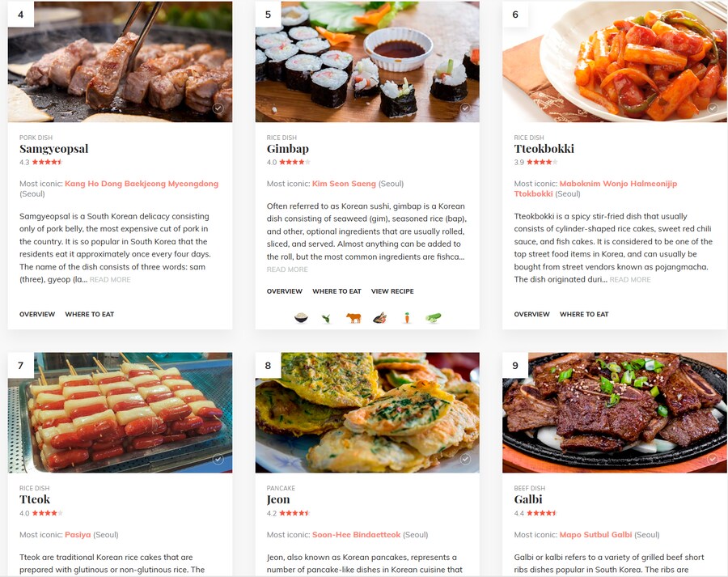The height and width of the screenshot is (577, 728).
Task: Expand Tteokbokki description with READ MORE
Action: [630, 280]
